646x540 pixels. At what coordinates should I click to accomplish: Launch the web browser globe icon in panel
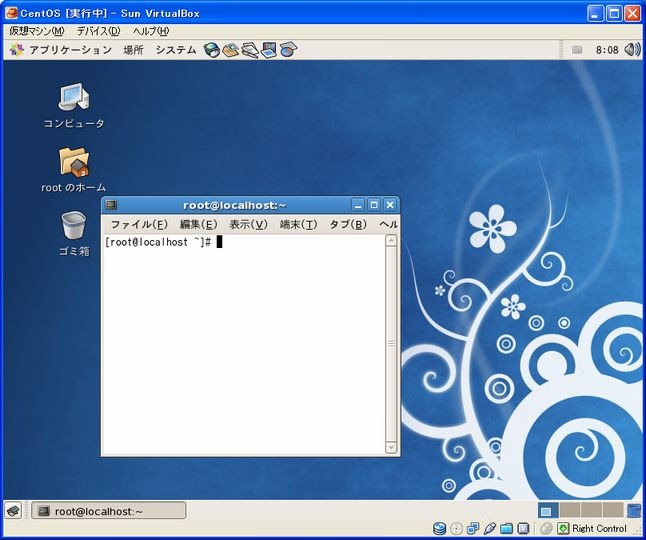[212, 49]
